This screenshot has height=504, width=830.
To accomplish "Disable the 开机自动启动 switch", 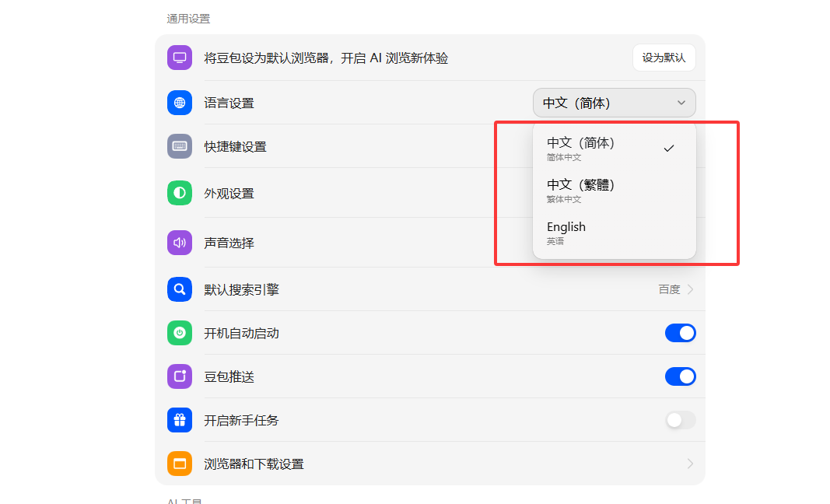I will tap(680, 333).
